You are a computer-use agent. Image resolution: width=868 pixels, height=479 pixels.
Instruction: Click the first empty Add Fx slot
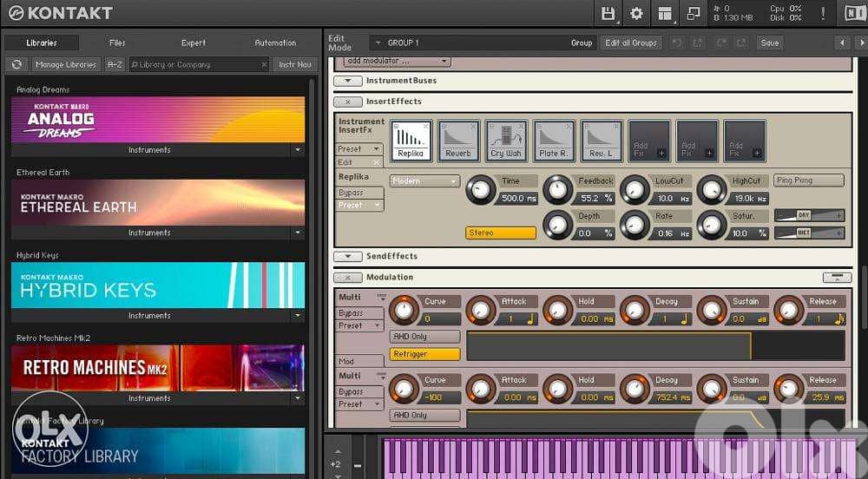[648, 141]
